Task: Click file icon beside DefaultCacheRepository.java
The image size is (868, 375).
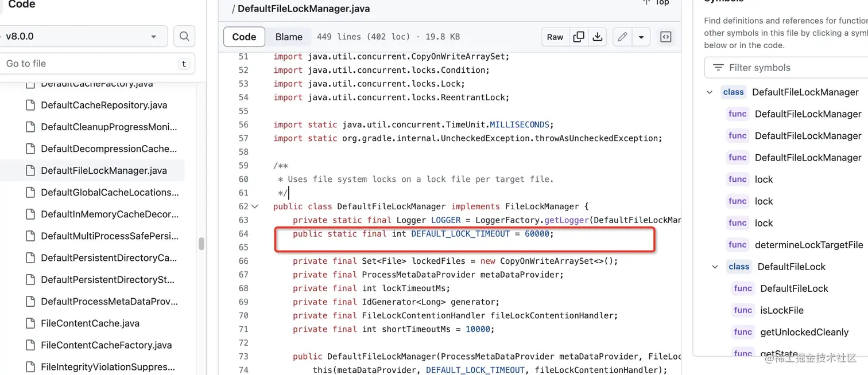Action: tap(30, 105)
